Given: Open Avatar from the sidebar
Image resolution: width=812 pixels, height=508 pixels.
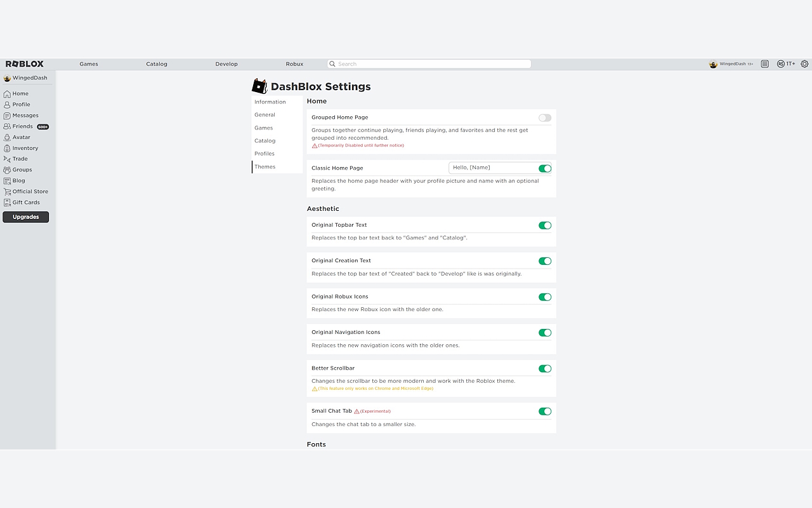Looking at the screenshot, I should pos(21,137).
